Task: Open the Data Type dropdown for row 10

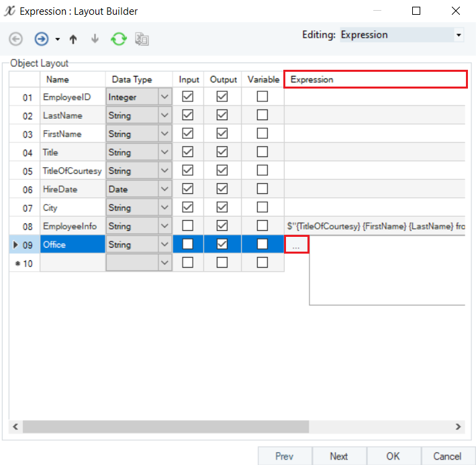Action: click(165, 263)
